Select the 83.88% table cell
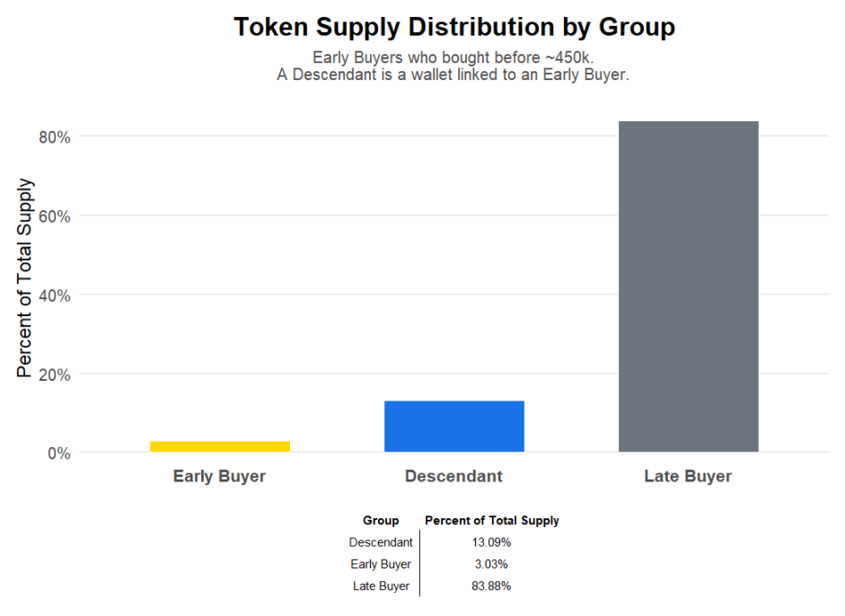 point(491,586)
